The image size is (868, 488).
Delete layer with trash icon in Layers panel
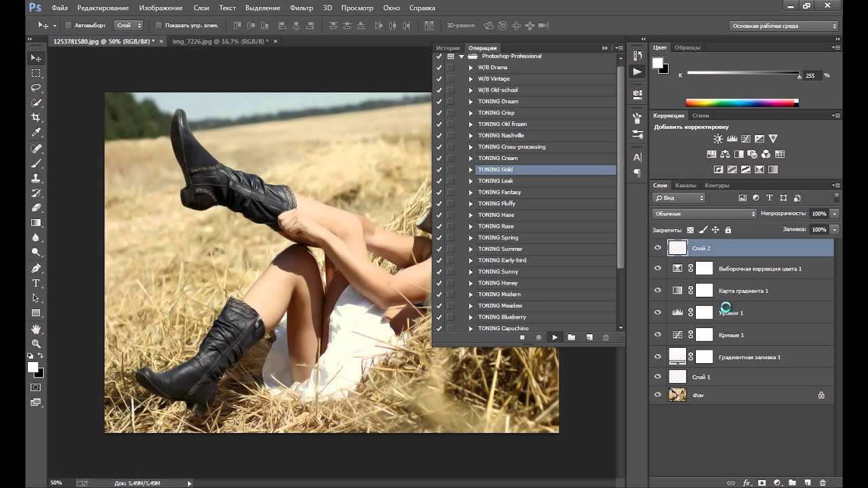[823, 483]
